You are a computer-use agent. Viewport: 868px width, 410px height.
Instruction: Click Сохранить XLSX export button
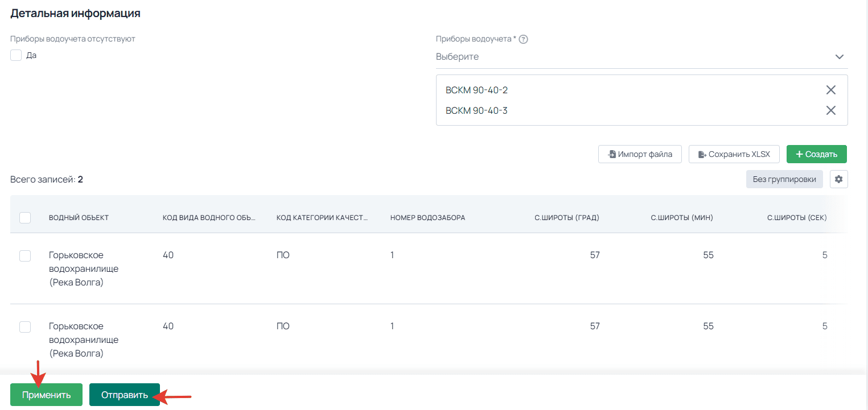coord(734,154)
